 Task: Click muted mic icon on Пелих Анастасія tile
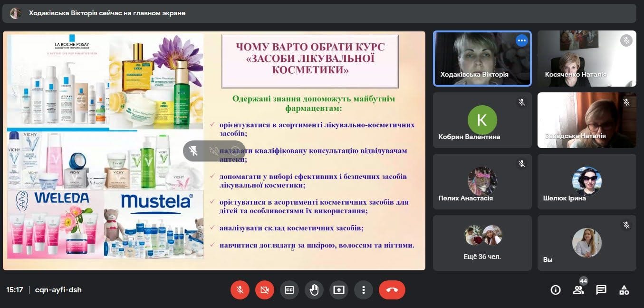pos(522,163)
